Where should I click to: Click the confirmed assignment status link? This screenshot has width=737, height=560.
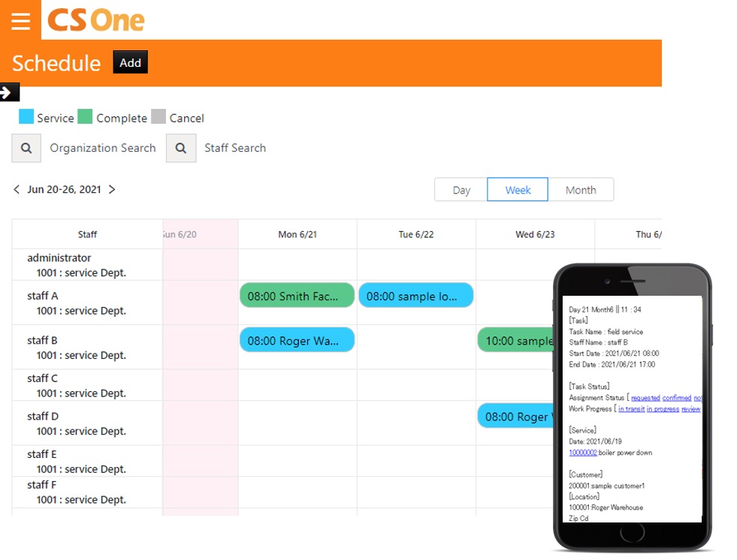[x=675, y=398]
